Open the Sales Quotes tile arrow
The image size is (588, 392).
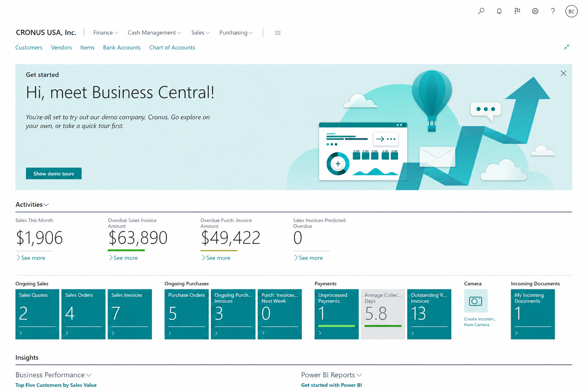coord(21,333)
